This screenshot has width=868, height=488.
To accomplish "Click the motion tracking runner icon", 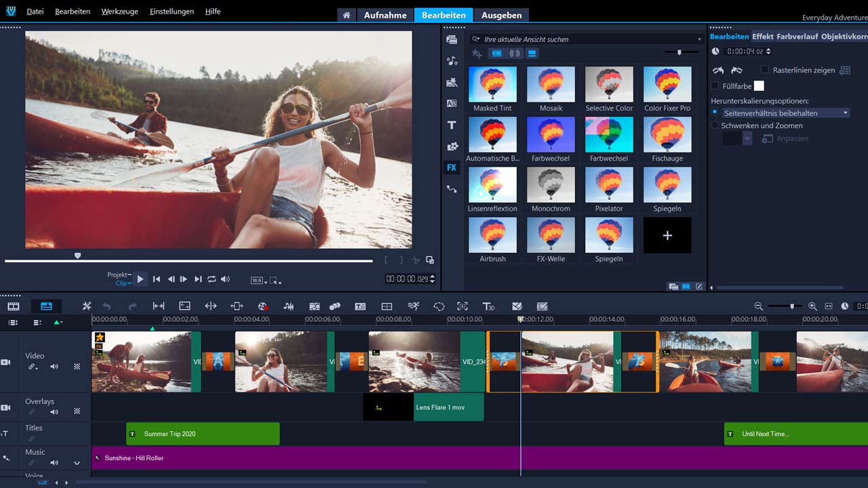I will (x=413, y=306).
